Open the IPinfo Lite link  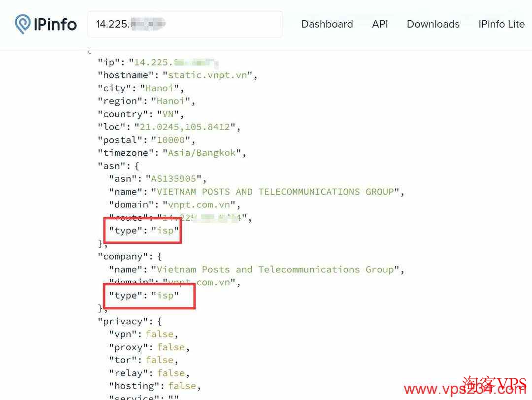[501, 24]
